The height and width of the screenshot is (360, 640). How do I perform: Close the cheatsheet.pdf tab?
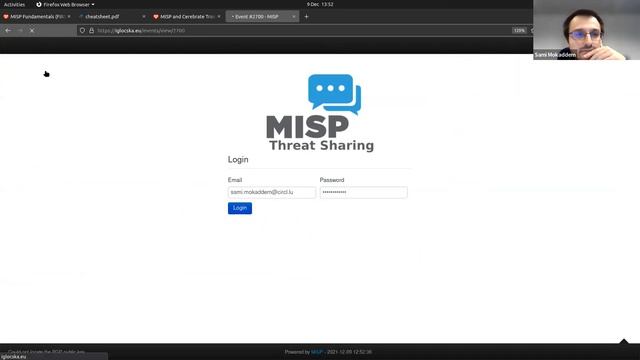click(x=144, y=17)
